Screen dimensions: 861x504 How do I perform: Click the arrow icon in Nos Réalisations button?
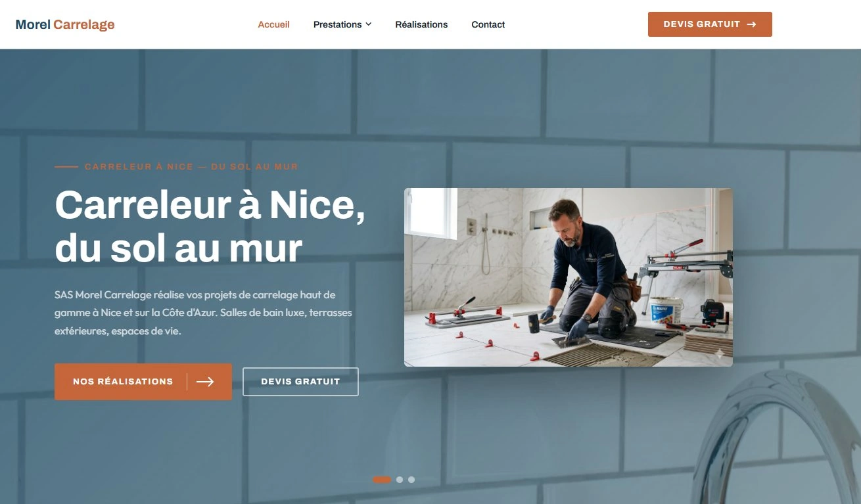(x=205, y=382)
